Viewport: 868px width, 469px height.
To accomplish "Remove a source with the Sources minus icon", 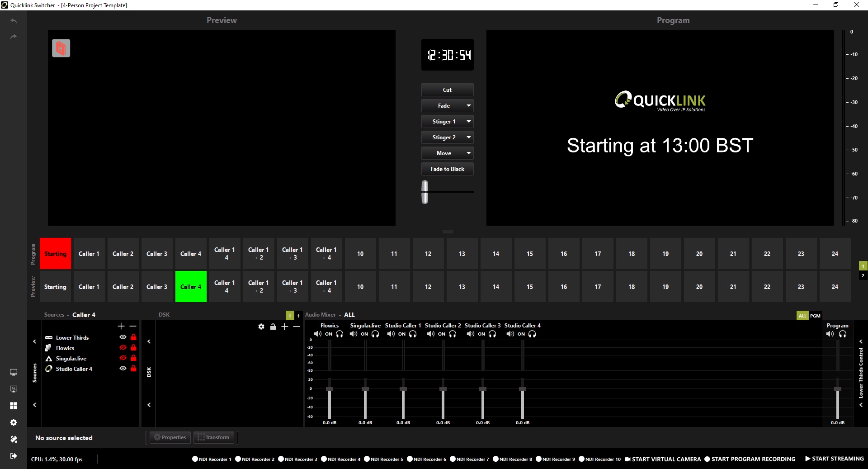I will tap(133, 326).
